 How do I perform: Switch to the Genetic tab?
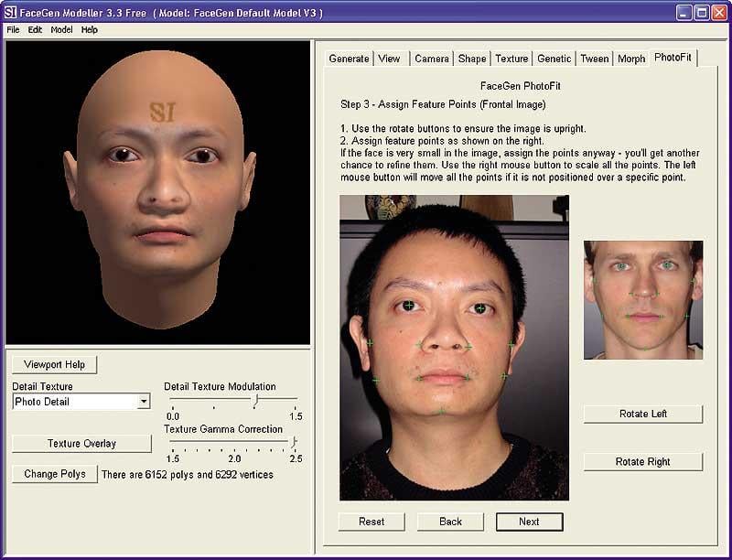[554, 59]
